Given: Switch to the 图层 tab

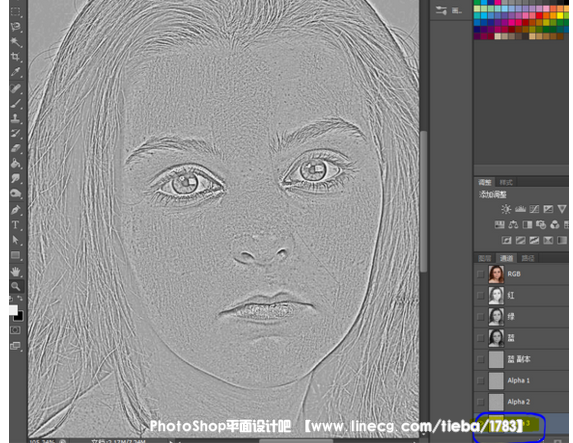Looking at the screenshot, I should point(485,258).
